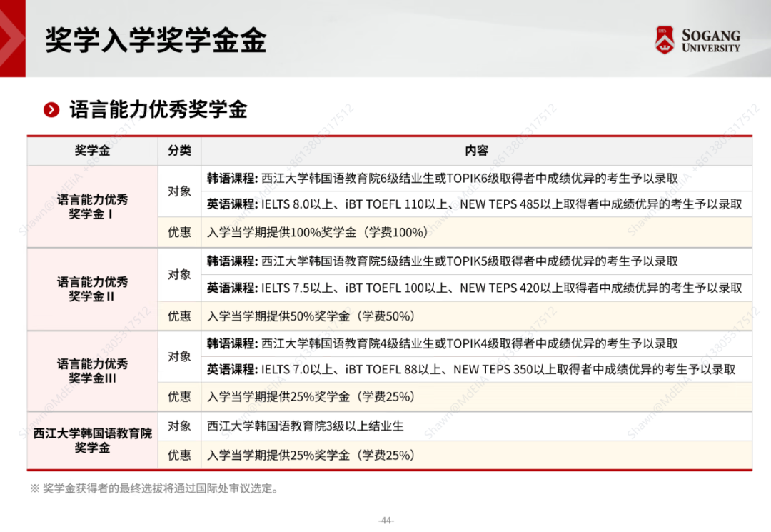This screenshot has width=771, height=532.
Task: Select the 语言能力优秀奖学金 III cell
Action: pyautogui.click(x=92, y=371)
